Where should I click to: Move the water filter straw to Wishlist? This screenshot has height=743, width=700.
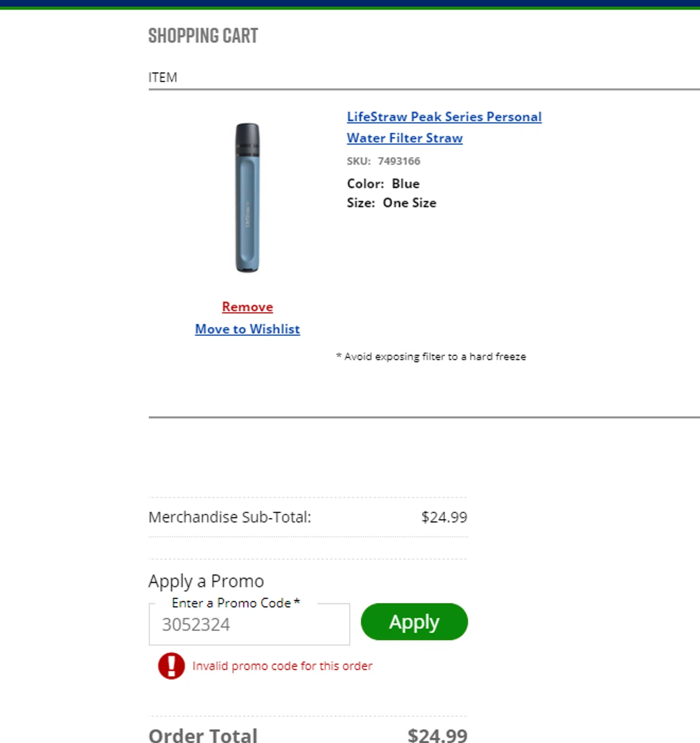tap(248, 329)
